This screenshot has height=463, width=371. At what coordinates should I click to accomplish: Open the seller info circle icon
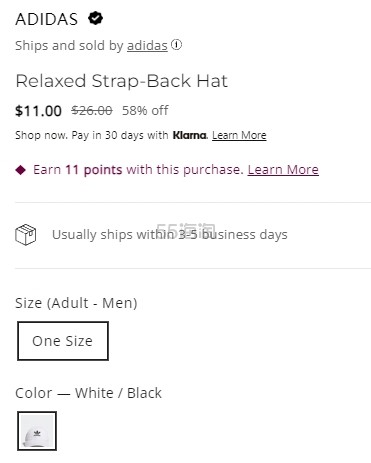(176, 45)
